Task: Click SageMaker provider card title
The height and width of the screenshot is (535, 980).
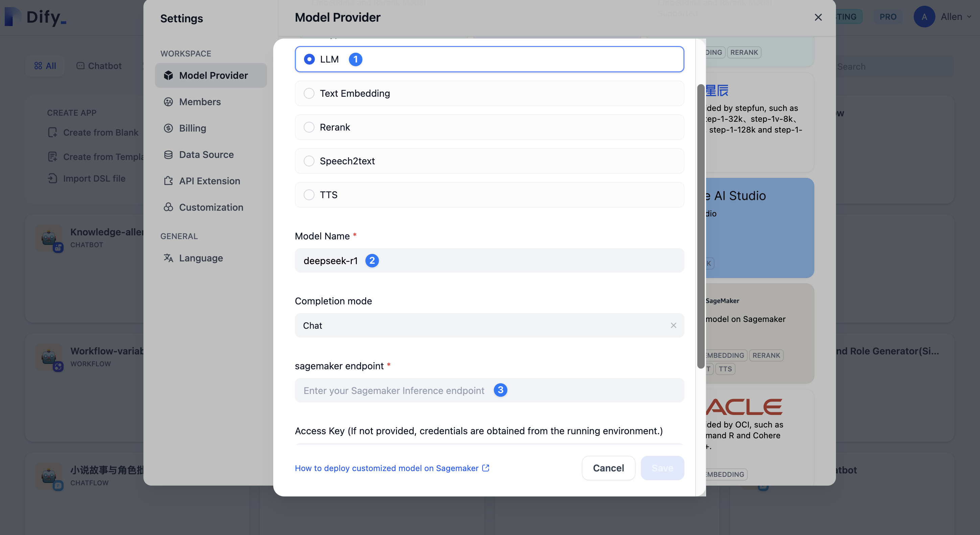Action: tap(722, 301)
